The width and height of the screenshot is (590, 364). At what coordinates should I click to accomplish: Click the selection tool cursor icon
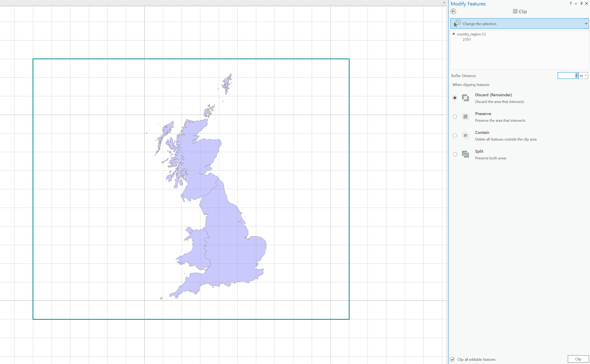click(457, 24)
